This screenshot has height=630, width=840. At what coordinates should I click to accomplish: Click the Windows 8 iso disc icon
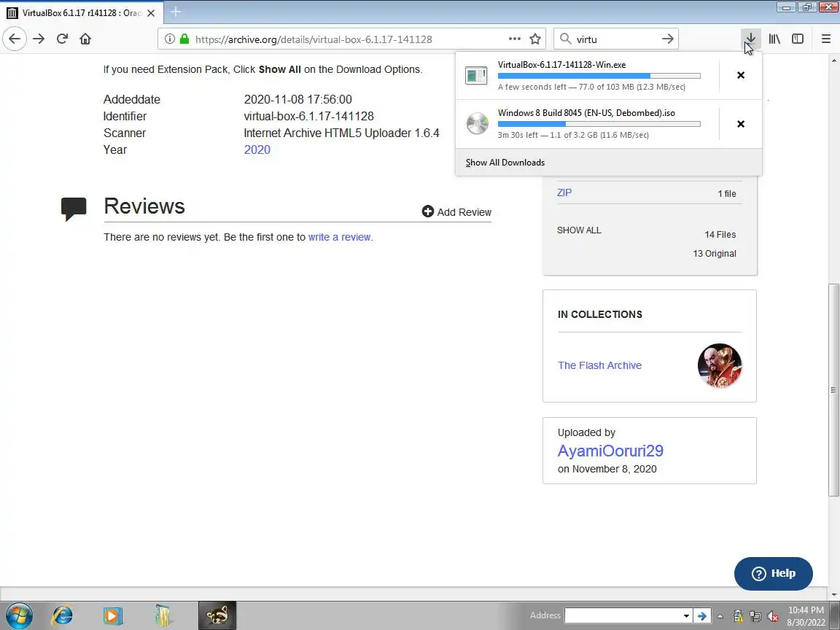(x=477, y=124)
